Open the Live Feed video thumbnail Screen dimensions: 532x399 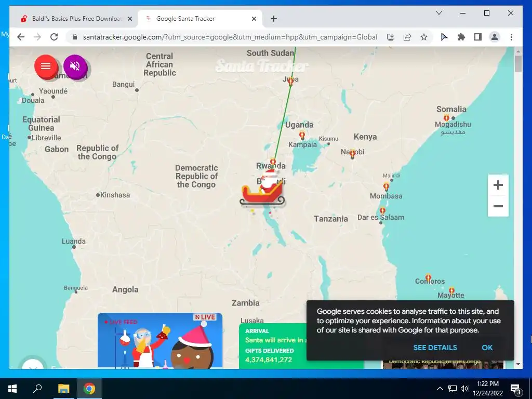[160, 341]
